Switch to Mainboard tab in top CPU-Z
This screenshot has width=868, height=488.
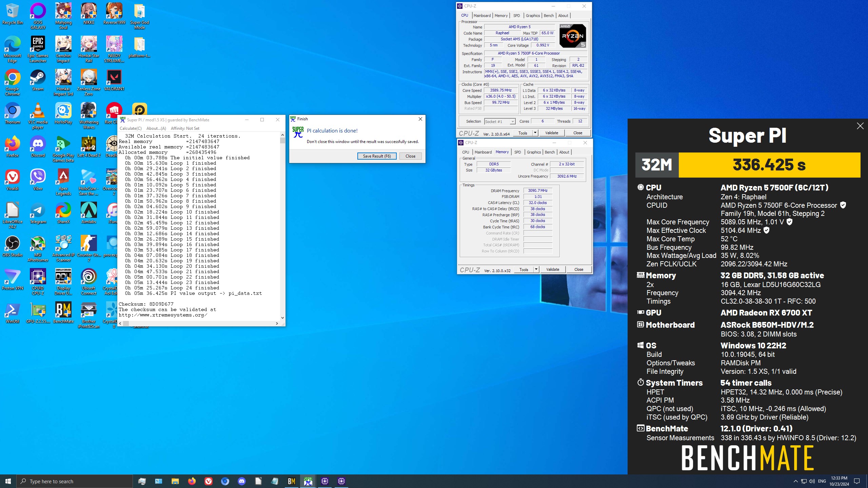click(x=482, y=16)
